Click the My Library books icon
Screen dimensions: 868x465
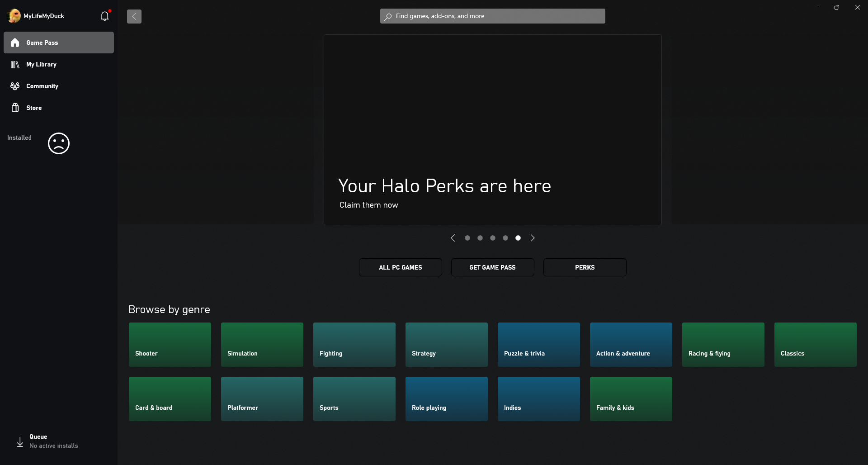15,64
